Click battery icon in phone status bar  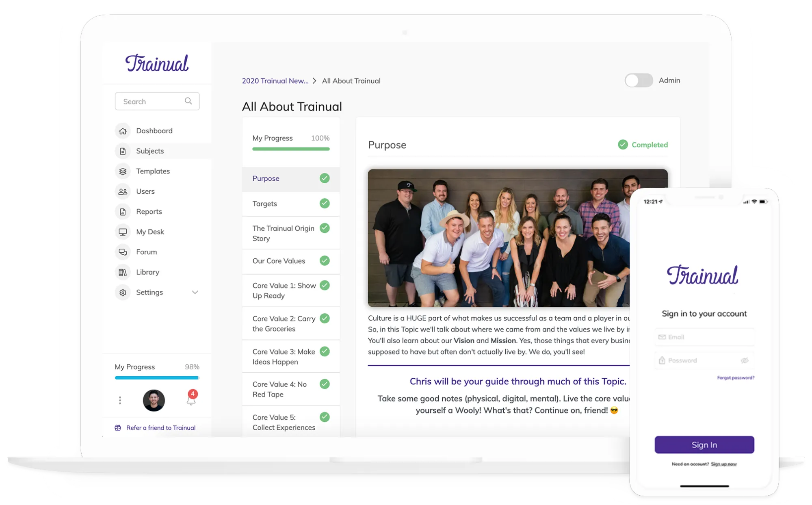coord(763,202)
